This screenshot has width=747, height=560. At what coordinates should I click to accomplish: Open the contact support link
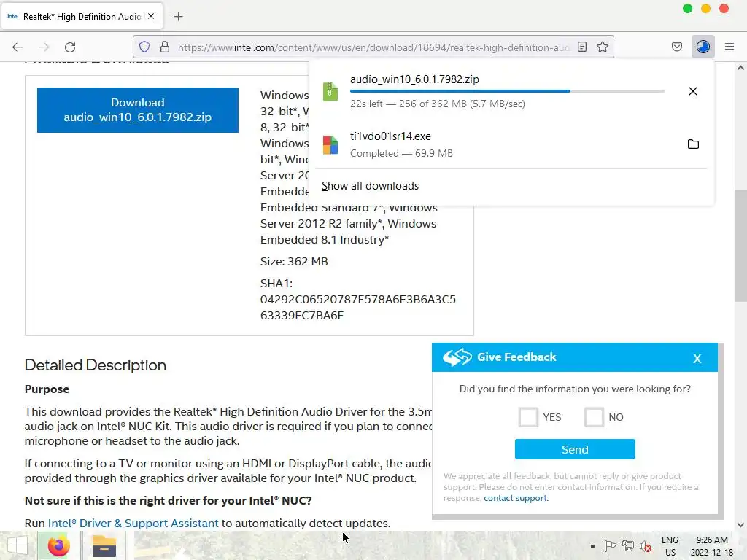[516, 498]
